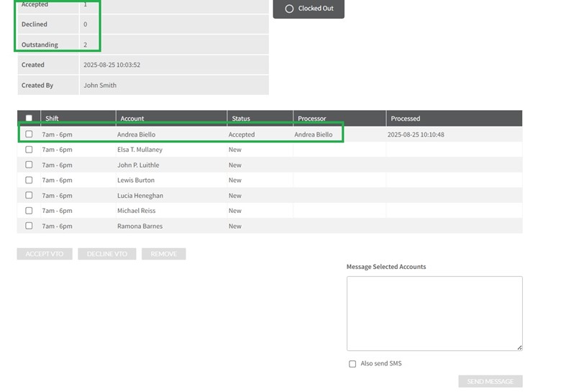Click the account name Michael Reiss

pos(137,211)
